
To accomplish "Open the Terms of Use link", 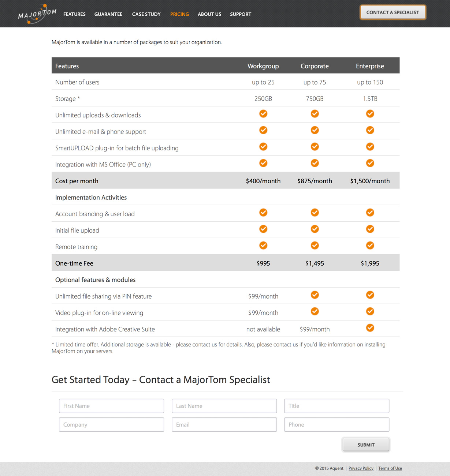I will [x=390, y=468].
